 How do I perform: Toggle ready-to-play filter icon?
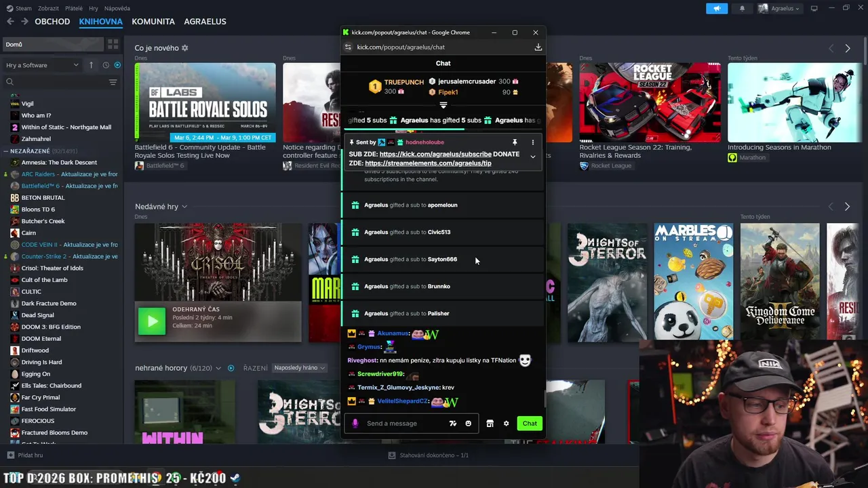tap(117, 65)
